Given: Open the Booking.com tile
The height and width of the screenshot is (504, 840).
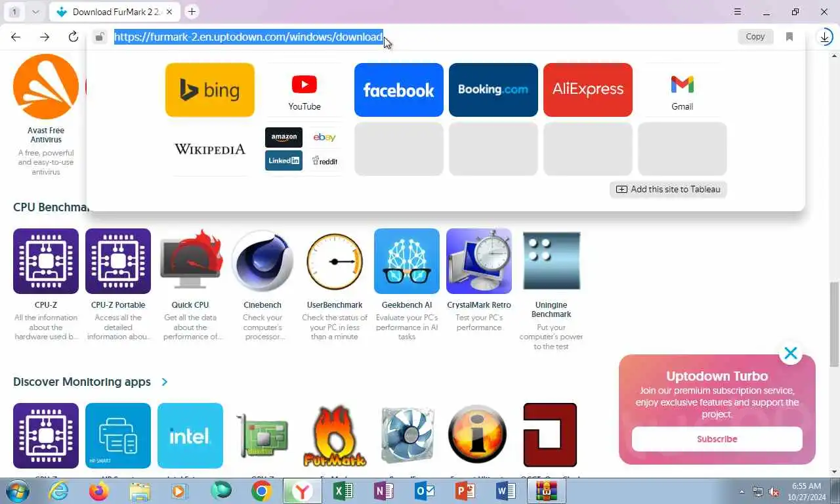Looking at the screenshot, I should click(x=493, y=90).
